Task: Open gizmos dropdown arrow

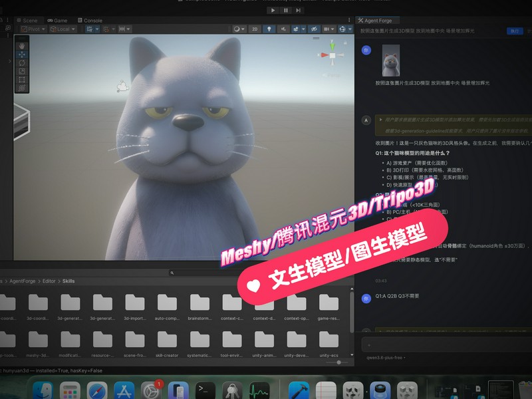Action: (x=350, y=29)
